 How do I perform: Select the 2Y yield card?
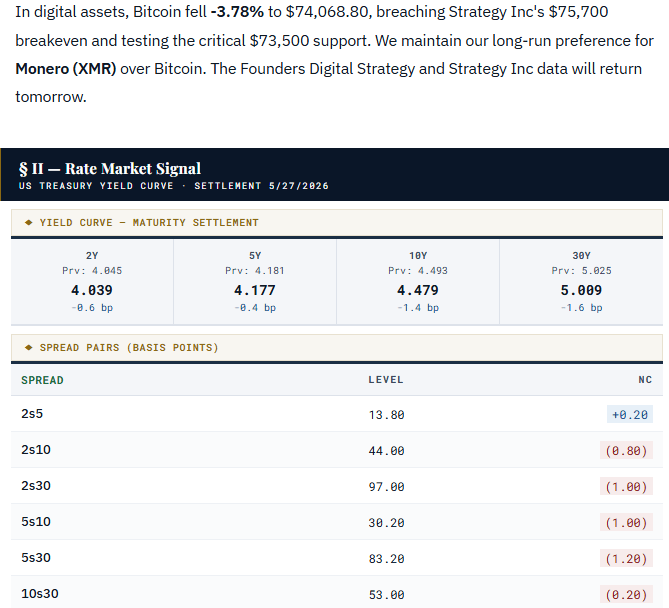(x=92, y=282)
